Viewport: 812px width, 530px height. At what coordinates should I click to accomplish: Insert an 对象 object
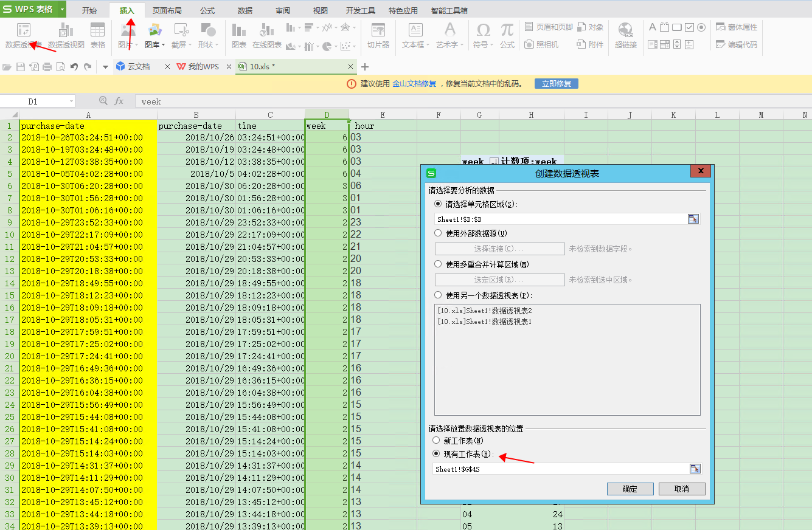[590, 27]
